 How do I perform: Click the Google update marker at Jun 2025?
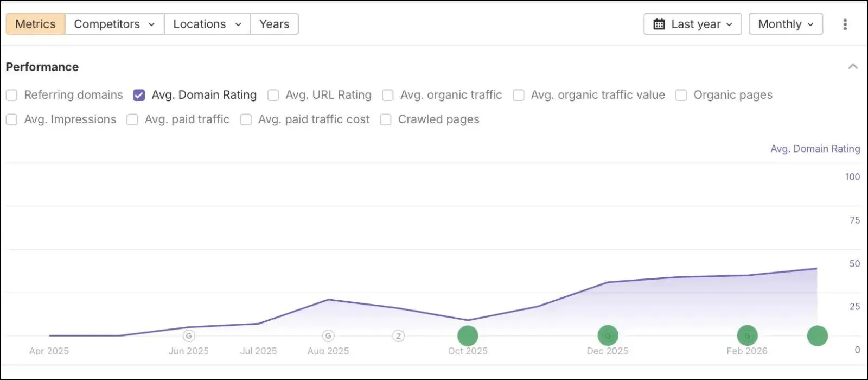[x=189, y=336]
